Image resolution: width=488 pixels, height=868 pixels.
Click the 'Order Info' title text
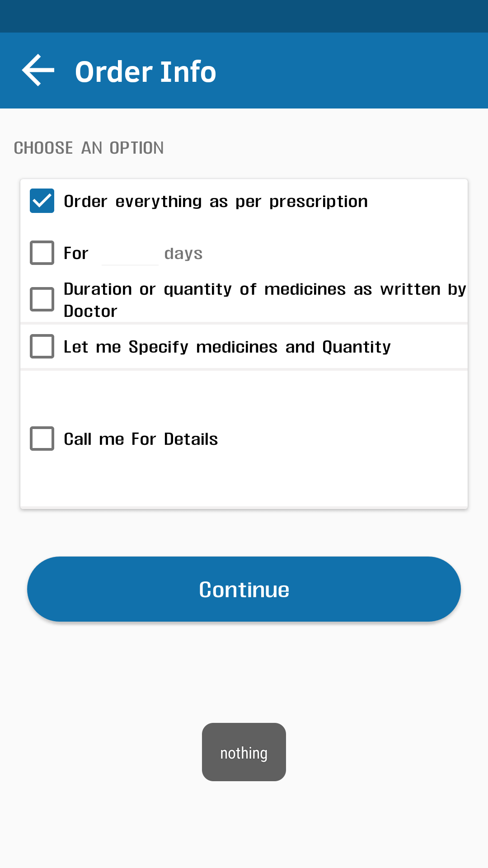[x=145, y=72]
